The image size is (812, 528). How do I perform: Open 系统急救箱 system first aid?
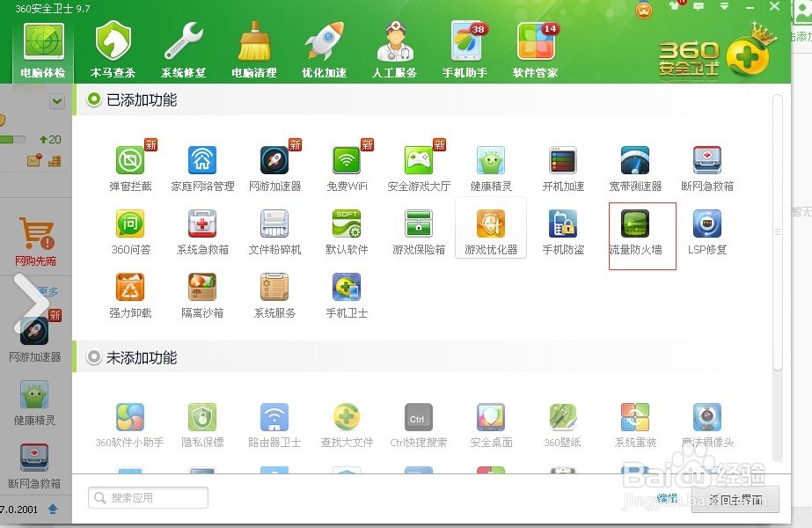coord(202,231)
